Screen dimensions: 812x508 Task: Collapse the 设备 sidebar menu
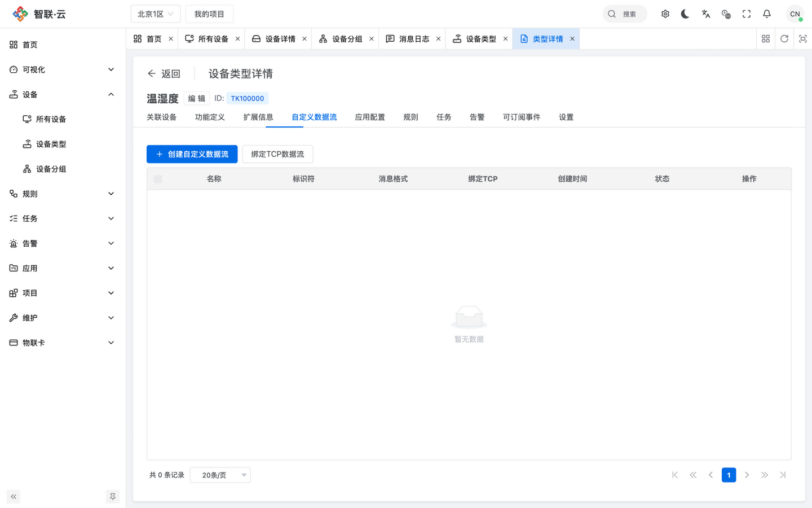click(x=63, y=94)
